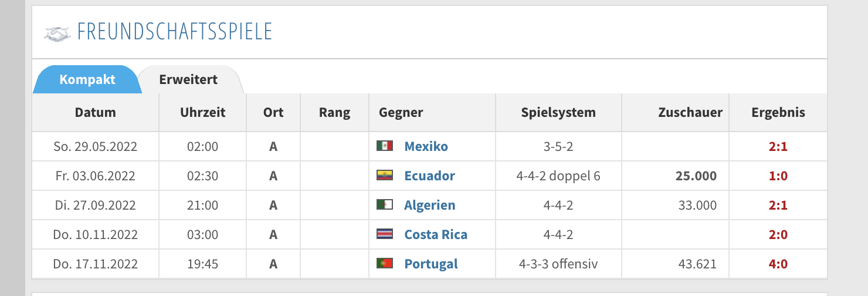Click the Algeria flag icon
The image size is (868, 296).
coord(384,205)
